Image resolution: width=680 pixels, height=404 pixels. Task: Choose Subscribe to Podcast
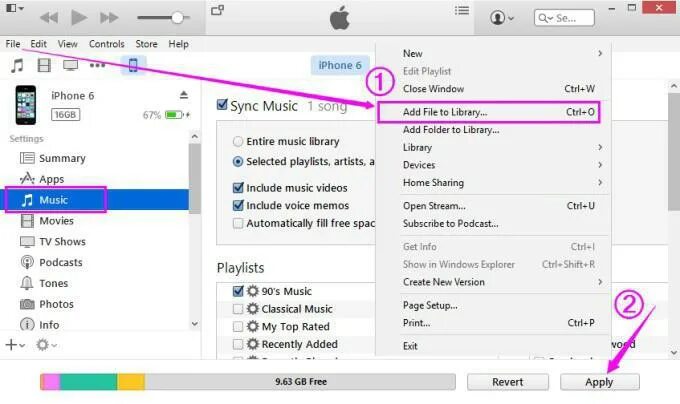click(x=494, y=224)
